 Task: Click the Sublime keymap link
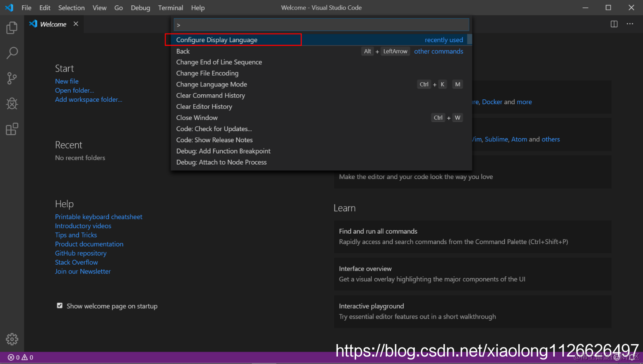click(x=496, y=139)
